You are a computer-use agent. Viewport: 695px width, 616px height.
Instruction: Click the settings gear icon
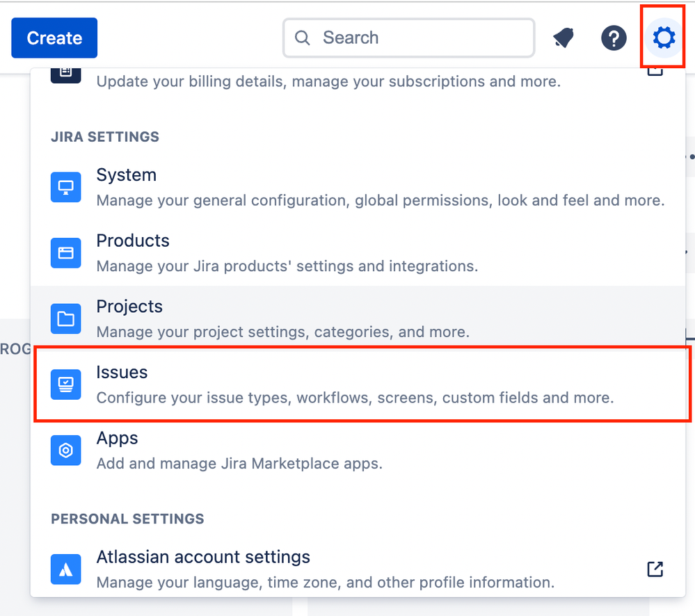coord(664,38)
